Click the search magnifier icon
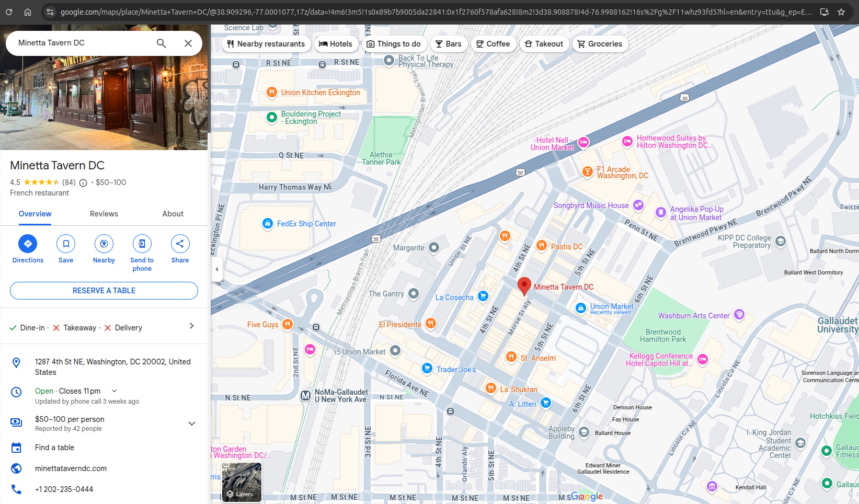This screenshot has width=859, height=504. click(x=162, y=43)
